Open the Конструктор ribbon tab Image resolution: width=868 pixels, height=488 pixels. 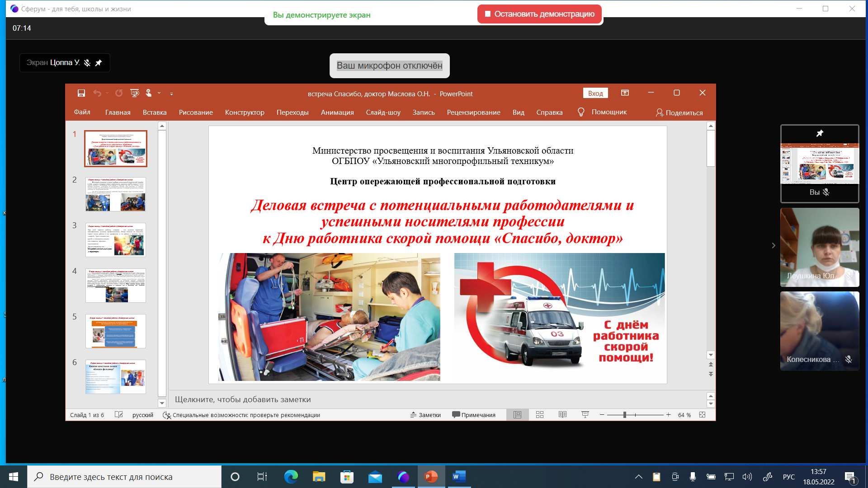pos(245,113)
